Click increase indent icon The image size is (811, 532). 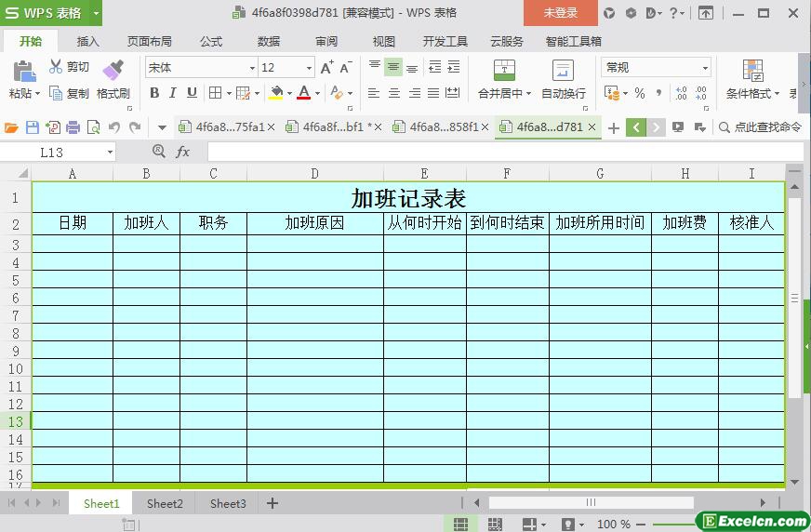tap(454, 67)
